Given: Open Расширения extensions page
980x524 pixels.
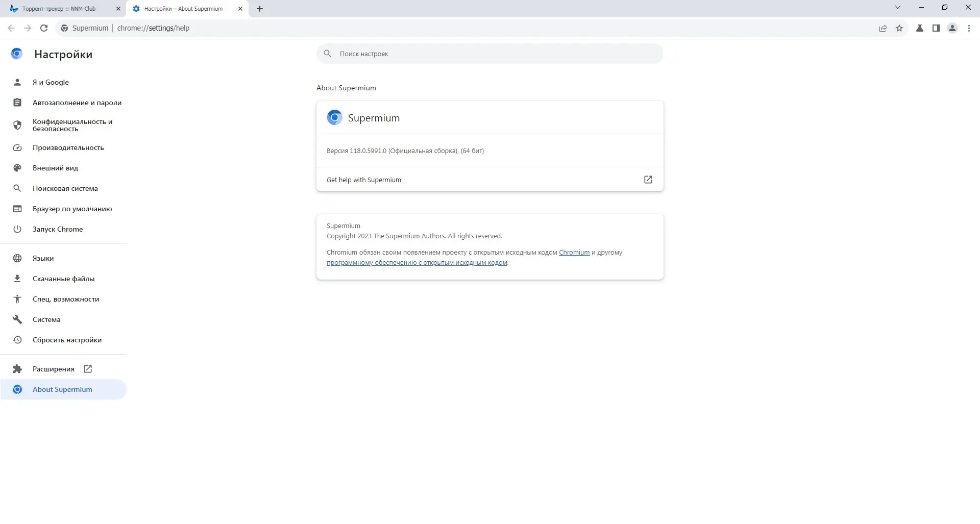Looking at the screenshot, I should click(x=63, y=369).
